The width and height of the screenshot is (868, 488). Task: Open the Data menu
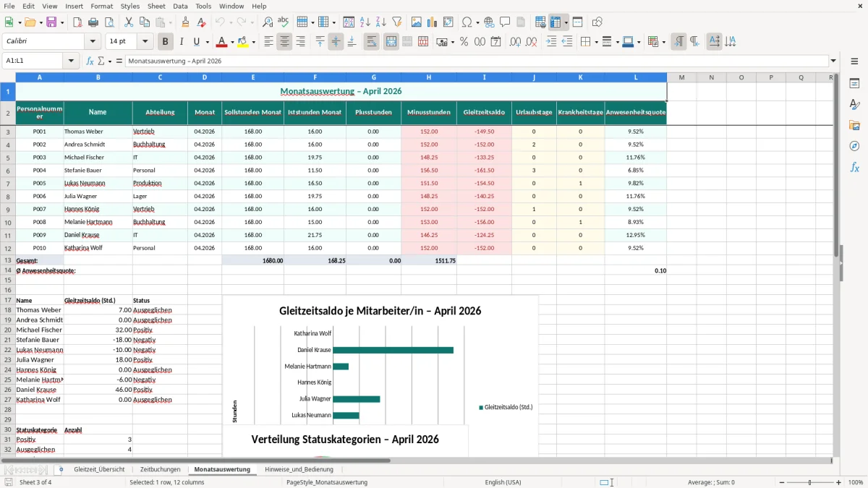point(180,6)
